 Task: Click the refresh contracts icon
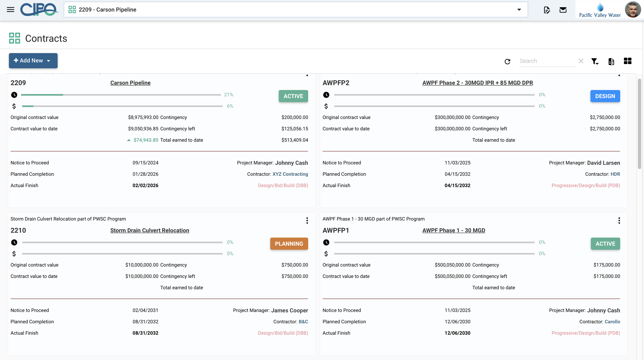(x=507, y=61)
